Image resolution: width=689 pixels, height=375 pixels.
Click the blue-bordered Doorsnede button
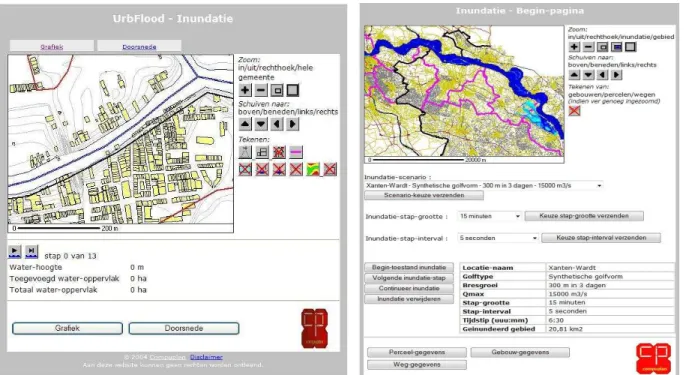point(184,328)
